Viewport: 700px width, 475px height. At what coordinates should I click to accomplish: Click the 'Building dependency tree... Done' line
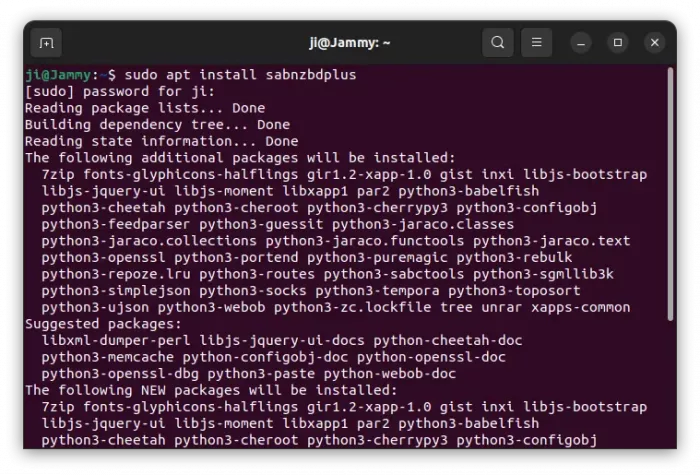(157, 125)
